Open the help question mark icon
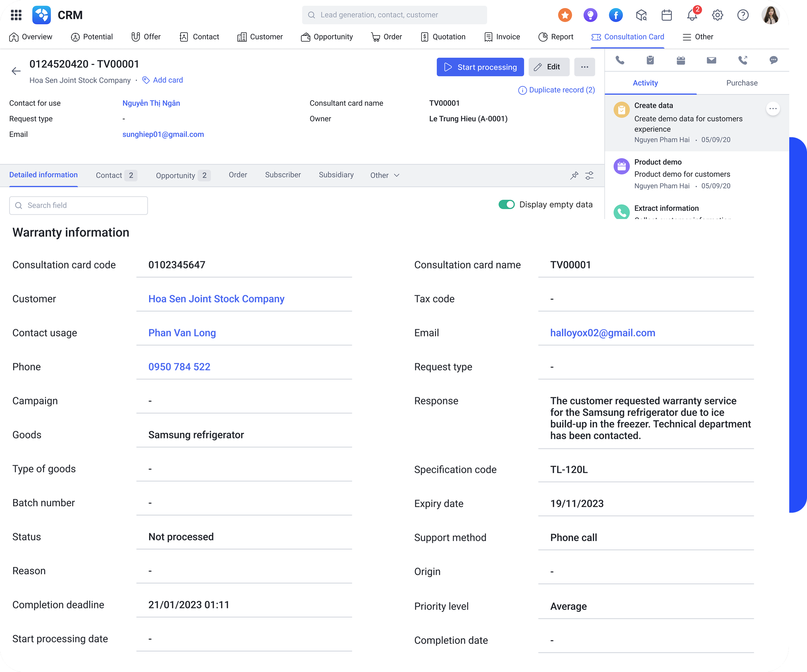 [743, 15]
